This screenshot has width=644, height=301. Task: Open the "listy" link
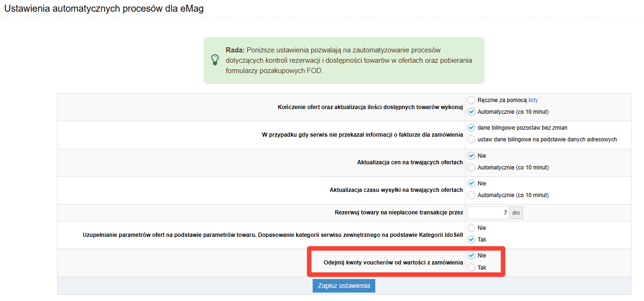click(x=533, y=100)
